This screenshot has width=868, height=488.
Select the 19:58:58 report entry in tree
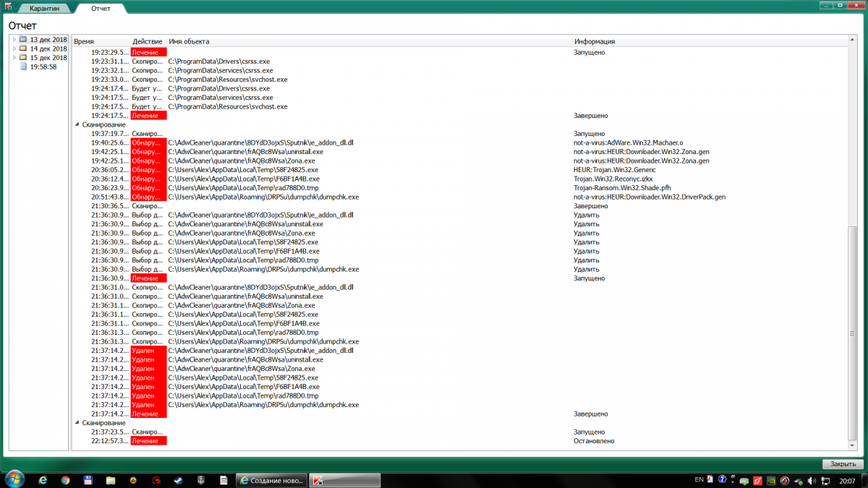(43, 67)
